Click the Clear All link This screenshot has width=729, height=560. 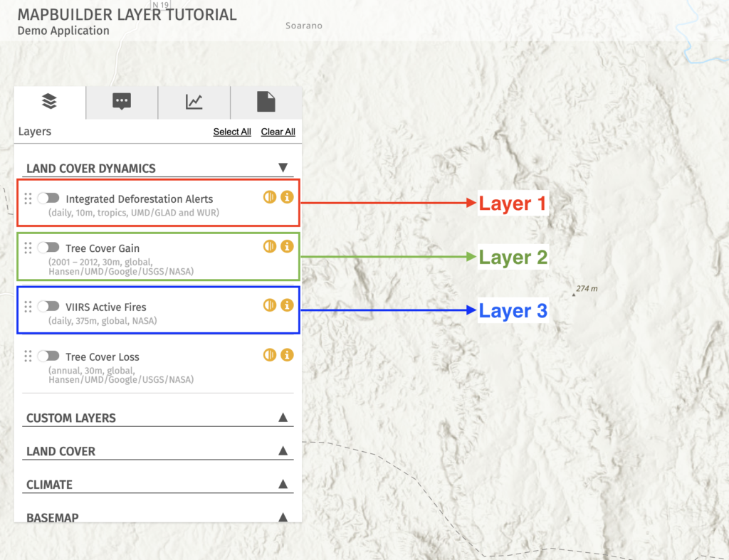(x=278, y=132)
